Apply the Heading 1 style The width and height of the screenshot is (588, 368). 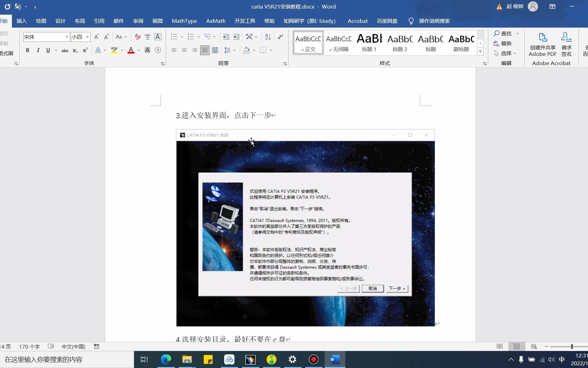(x=369, y=43)
